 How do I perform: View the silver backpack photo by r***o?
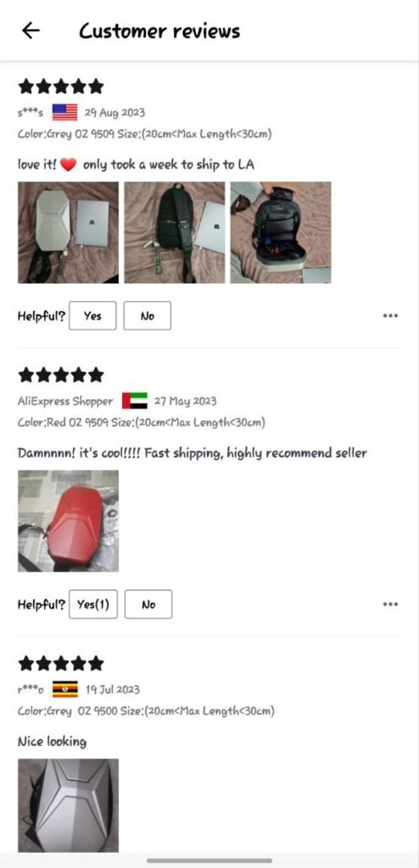pos(68,805)
